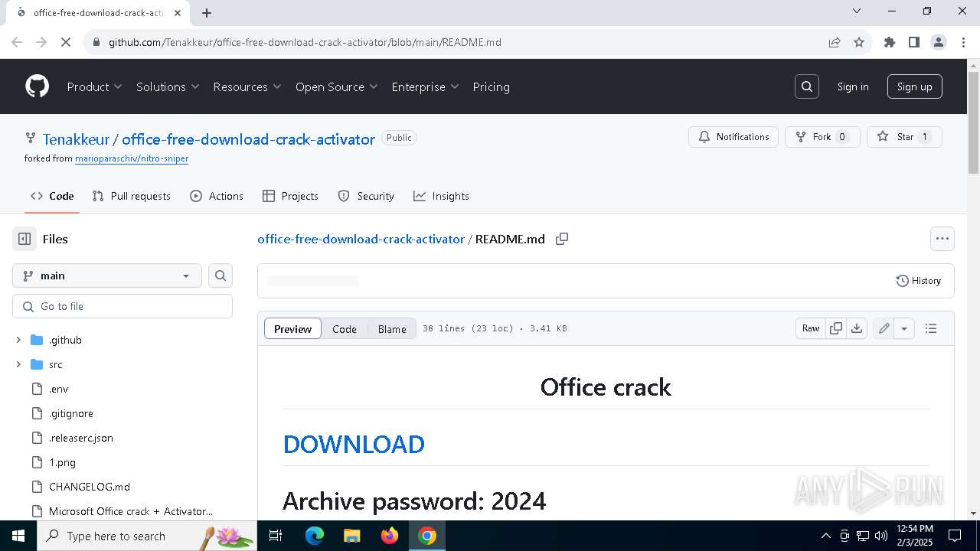
Task: Click the DOWNLOAD link in README
Action: [354, 444]
